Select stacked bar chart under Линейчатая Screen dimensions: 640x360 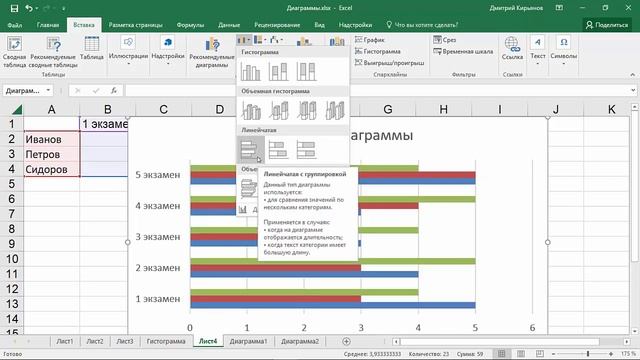pos(278,149)
